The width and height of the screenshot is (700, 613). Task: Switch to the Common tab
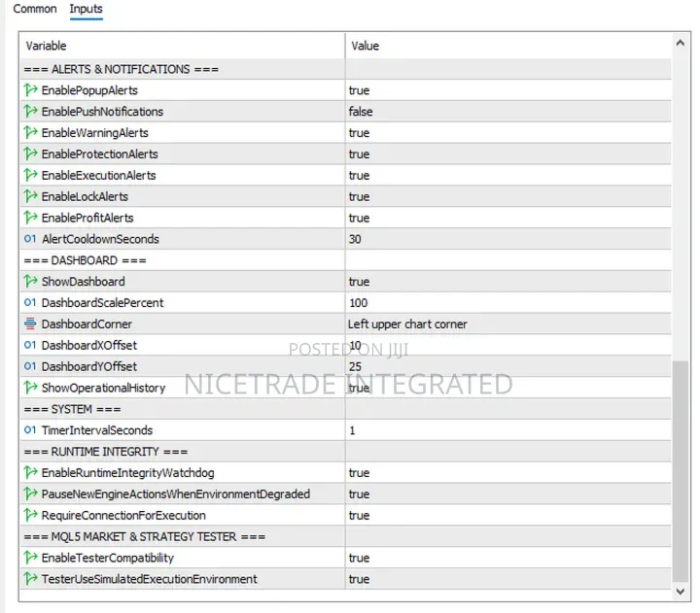click(35, 9)
